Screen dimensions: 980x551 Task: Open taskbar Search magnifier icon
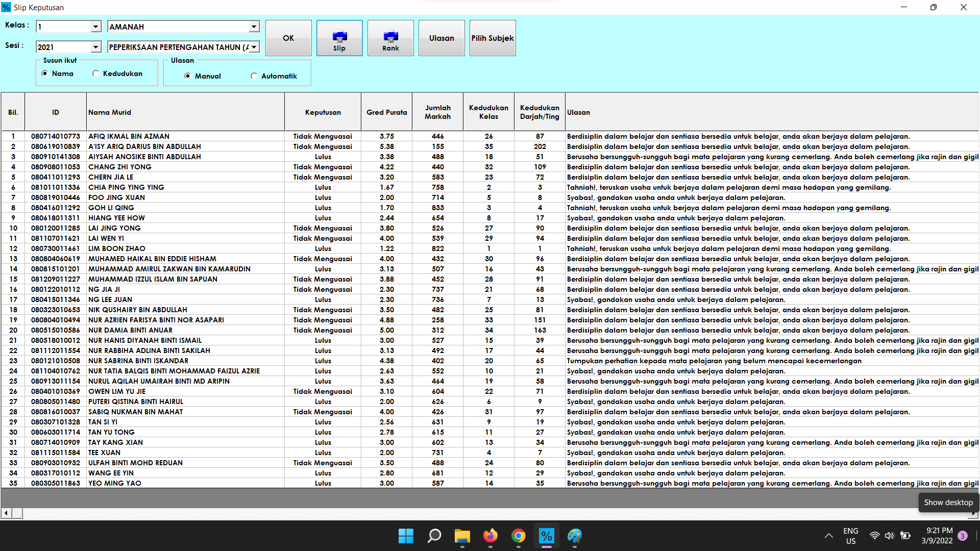pyautogui.click(x=434, y=536)
